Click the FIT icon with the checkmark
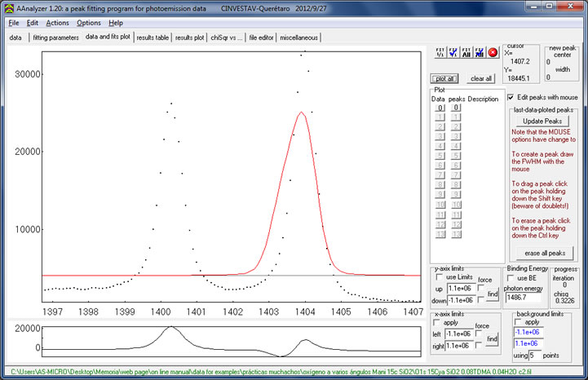 click(x=453, y=52)
